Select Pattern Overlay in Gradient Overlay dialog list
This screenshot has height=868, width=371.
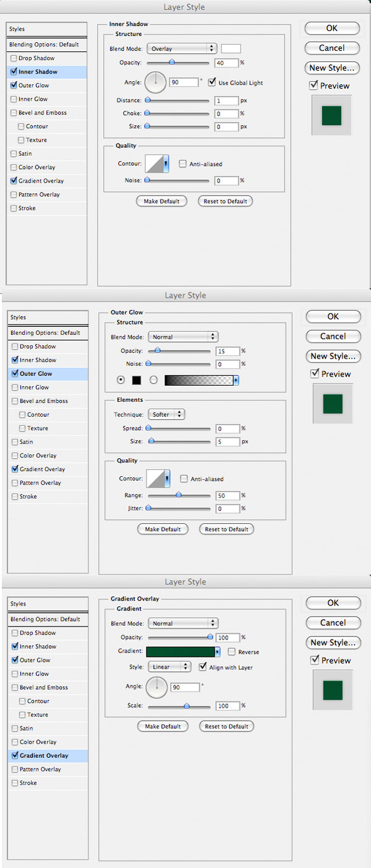pyautogui.click(x=48, y=770)
